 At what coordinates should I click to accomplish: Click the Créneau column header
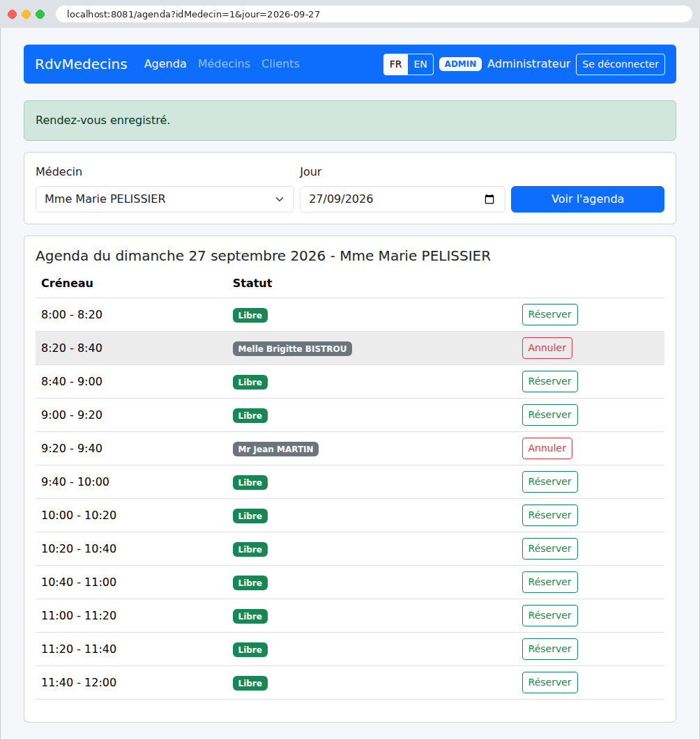coord(67,283)
